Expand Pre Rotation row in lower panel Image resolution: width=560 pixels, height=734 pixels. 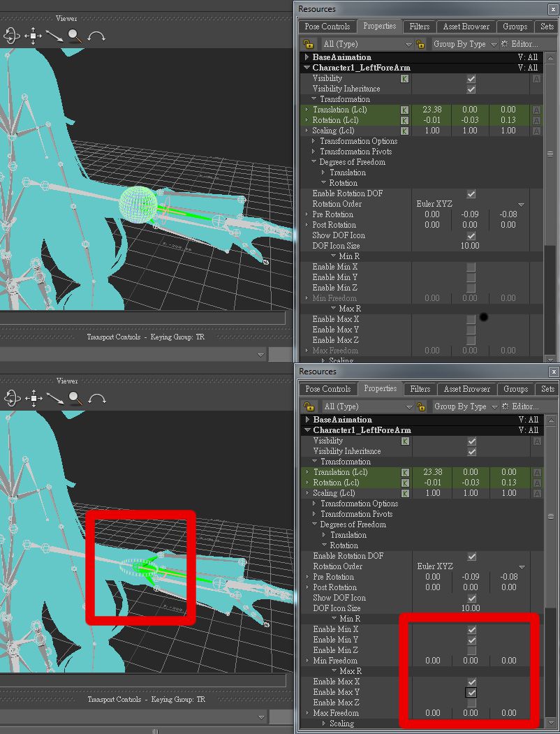click(x=308, y=577)
